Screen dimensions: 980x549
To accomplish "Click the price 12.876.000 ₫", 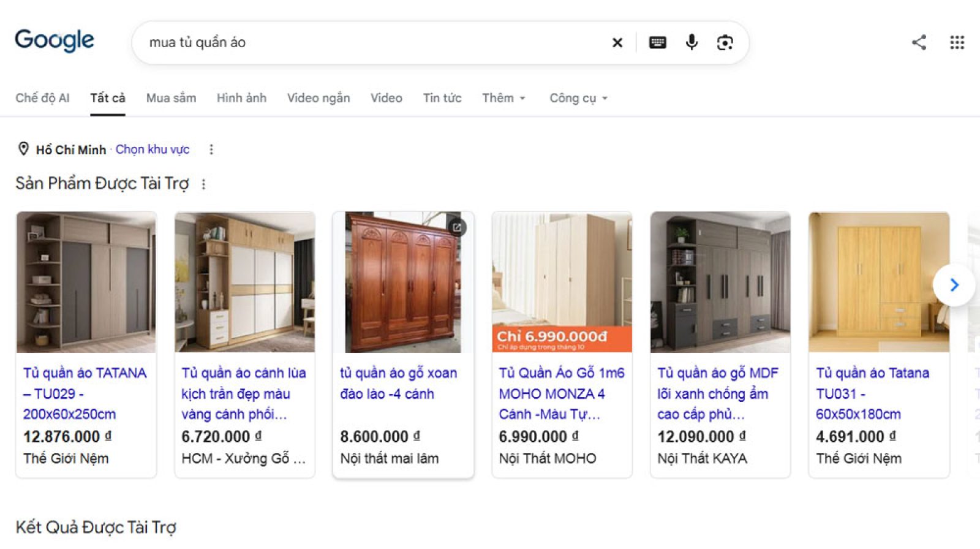I will (x=67, y=436).
